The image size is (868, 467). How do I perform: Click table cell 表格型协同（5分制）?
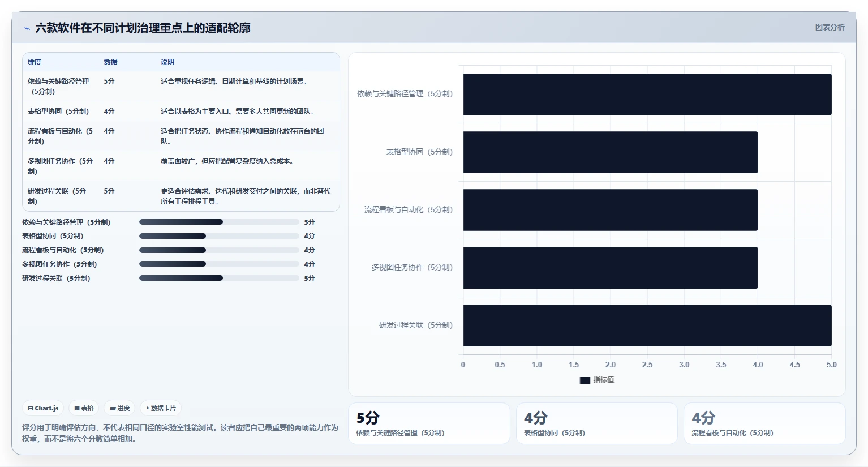[x=59, y=112]
